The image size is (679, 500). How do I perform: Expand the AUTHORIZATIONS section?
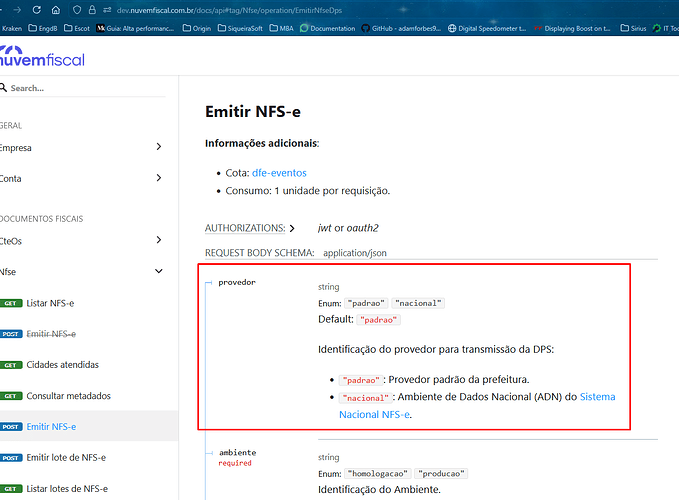click(x=250, y=228)
